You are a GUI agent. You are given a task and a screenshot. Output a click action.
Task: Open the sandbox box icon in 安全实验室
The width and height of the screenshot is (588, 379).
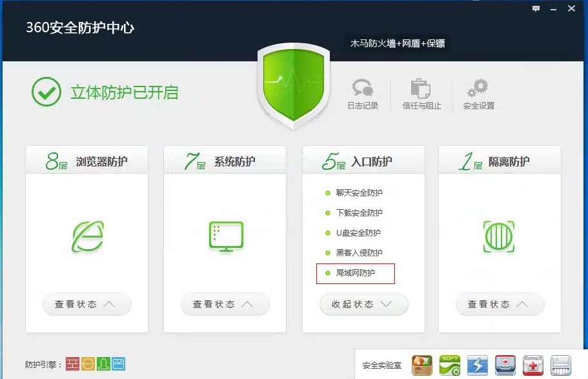click(x=422, y=365)
